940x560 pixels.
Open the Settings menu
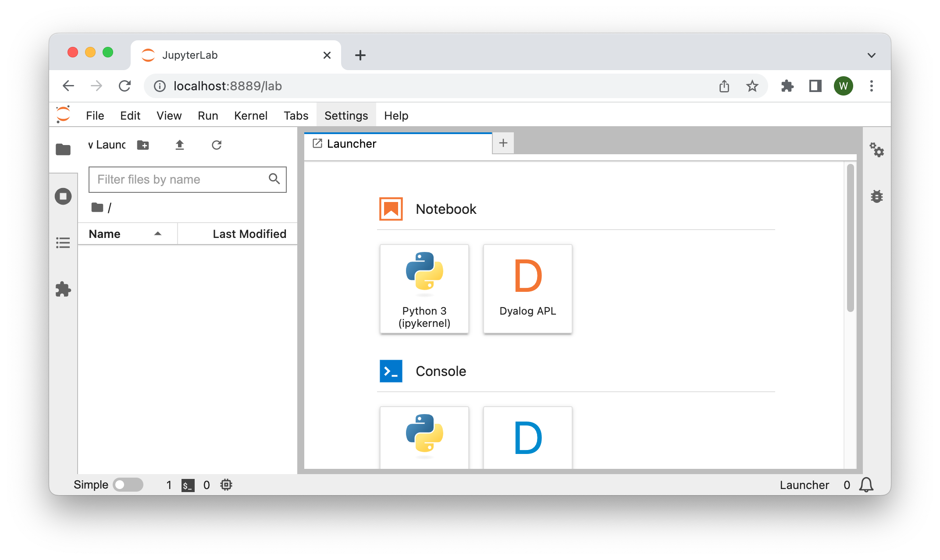[346, 116]
